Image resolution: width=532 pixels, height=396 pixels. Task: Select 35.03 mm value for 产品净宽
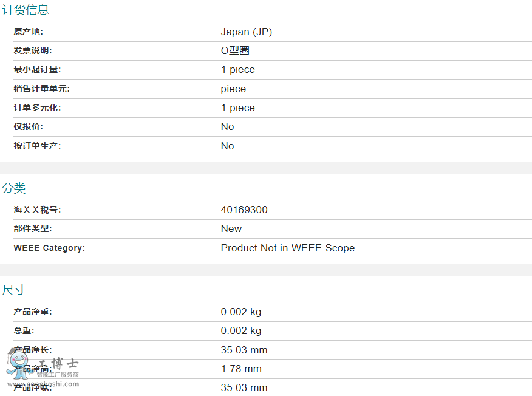click(244, 388)
